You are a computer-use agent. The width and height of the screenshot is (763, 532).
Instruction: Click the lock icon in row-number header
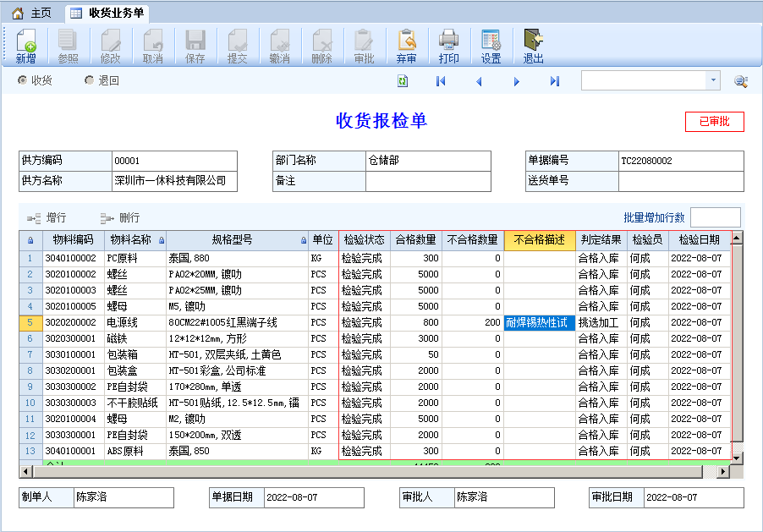click(x=30, y=240)
